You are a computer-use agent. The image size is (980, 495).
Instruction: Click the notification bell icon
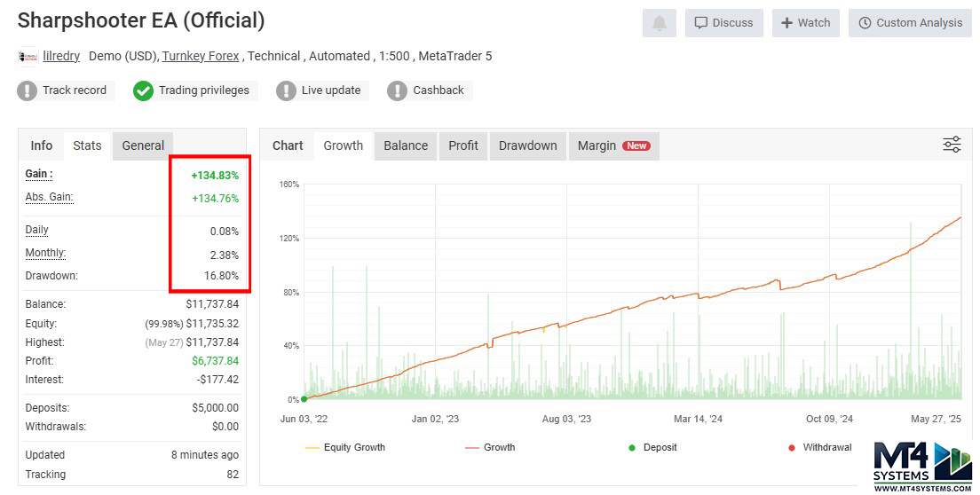pos(659,23)
